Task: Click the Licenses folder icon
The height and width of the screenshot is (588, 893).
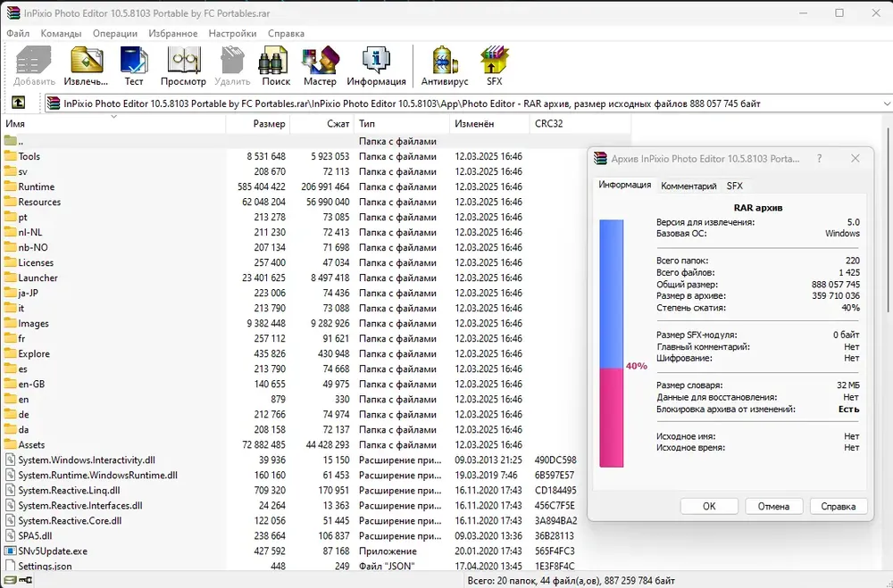Action: point(10,262)
